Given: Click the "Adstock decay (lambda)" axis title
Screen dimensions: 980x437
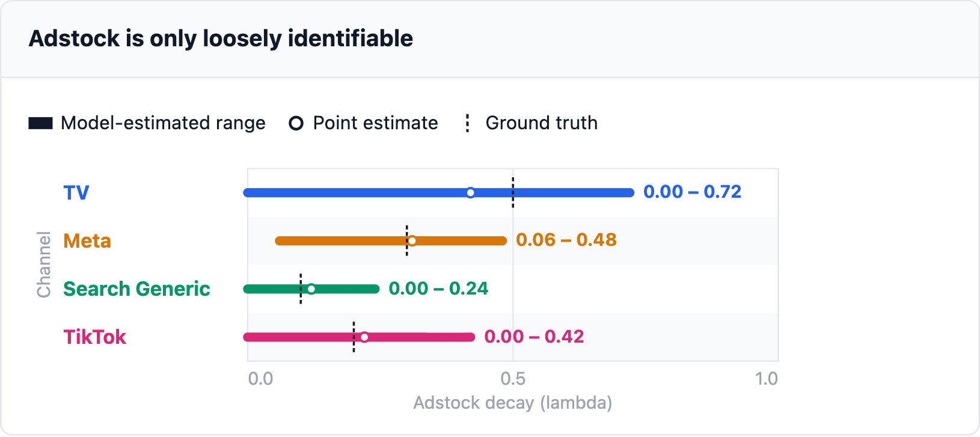Looking at the screenshot, I should point(513,403).
